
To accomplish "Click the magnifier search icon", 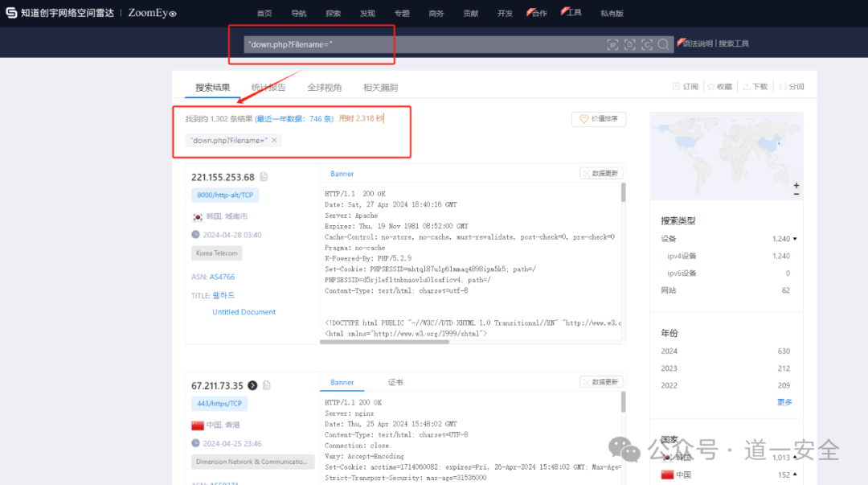I will click(x=663, y=45).
